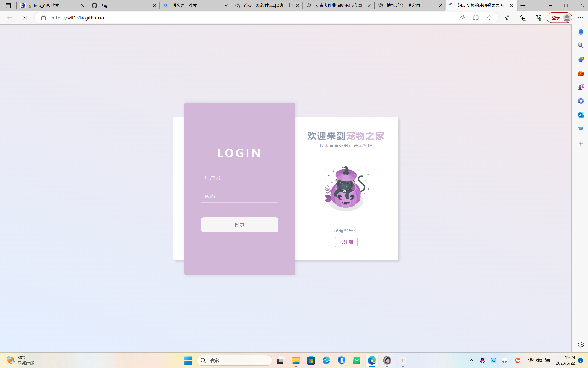Open Windows Start menu on taskbar
The height and width of the screenshot is (368, 588).
pyautogui.click(x=188, y=360)
